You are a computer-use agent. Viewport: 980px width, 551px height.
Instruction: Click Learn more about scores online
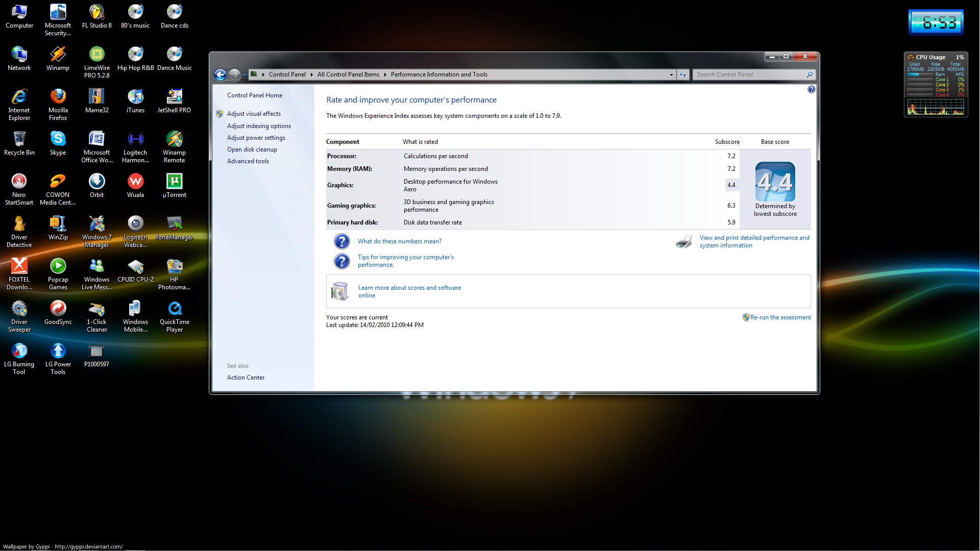pos(409,291)
